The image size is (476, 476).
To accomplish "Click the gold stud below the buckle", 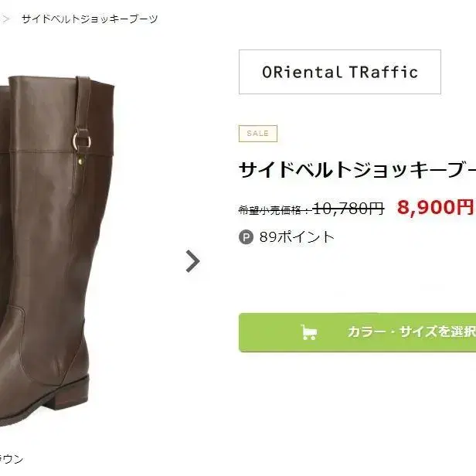I will pyautogui.click(x=81, y=162).
